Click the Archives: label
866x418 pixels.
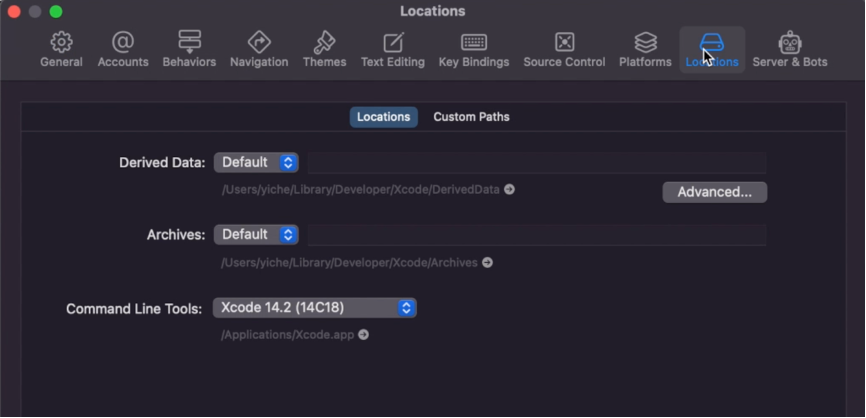pyautogui.click(x=176, y=235)
